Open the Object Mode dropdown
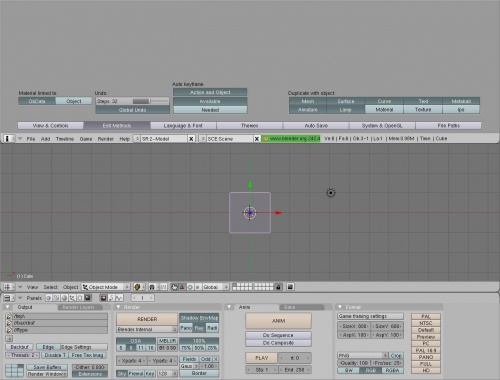Image resolution: width=500 pixels, height=380 pixels. pyautogui.click(x=106, y=287)
